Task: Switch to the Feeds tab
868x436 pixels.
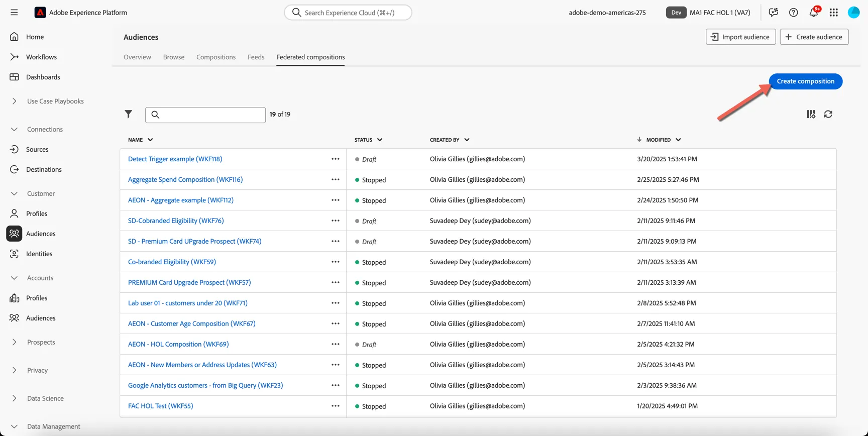Action: [x=256, y=57]
